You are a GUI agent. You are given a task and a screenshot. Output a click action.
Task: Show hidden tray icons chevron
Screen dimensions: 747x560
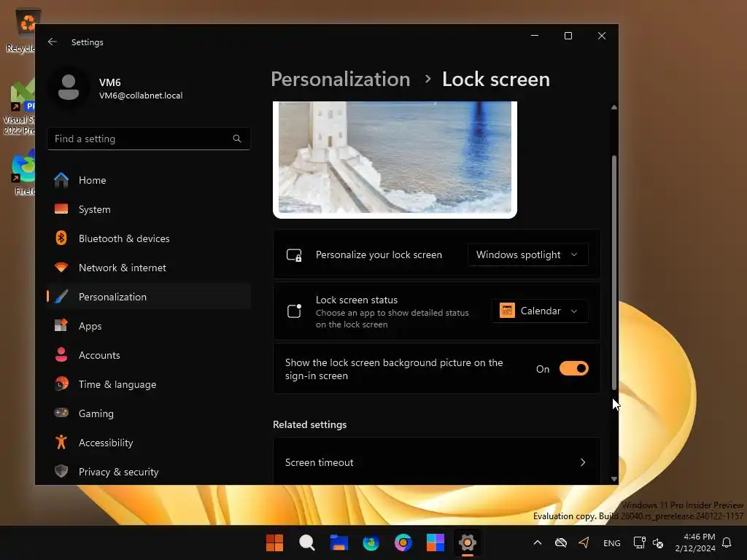click(538, 542)
